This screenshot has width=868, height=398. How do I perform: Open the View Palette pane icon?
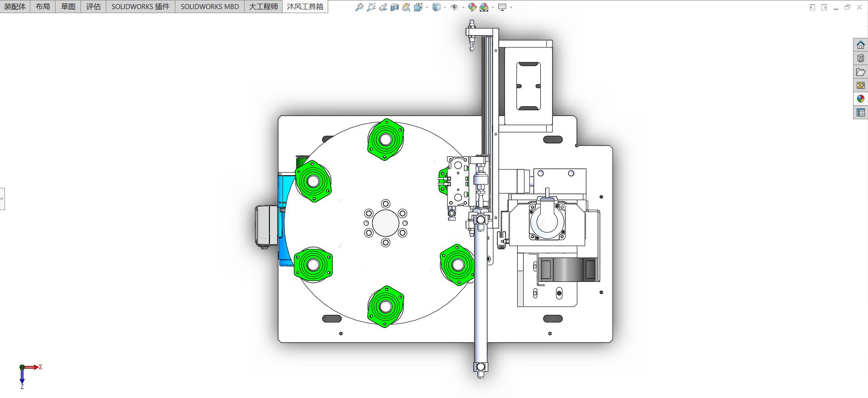(861, 85)
